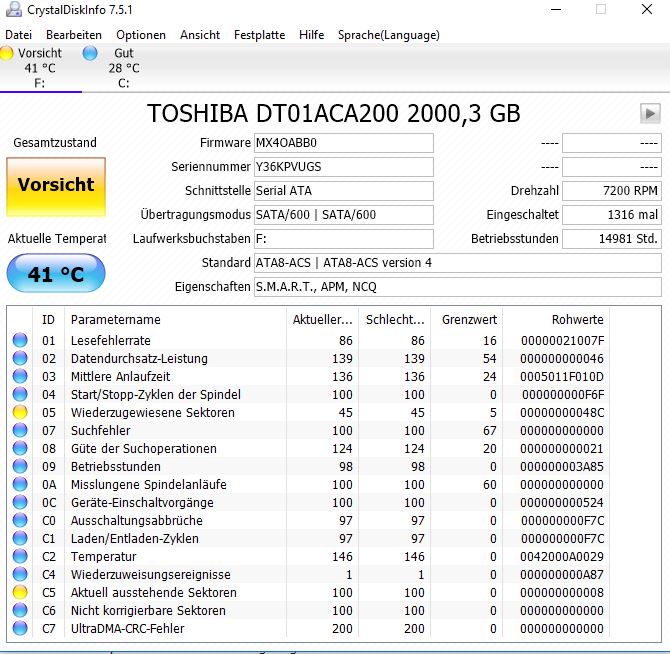This screenshot has width=670, height=654.
Task: Click yellow warning icon of Aktuell ausstehende Sektoren
Action: pyautogui.click(x=20, y=592)
